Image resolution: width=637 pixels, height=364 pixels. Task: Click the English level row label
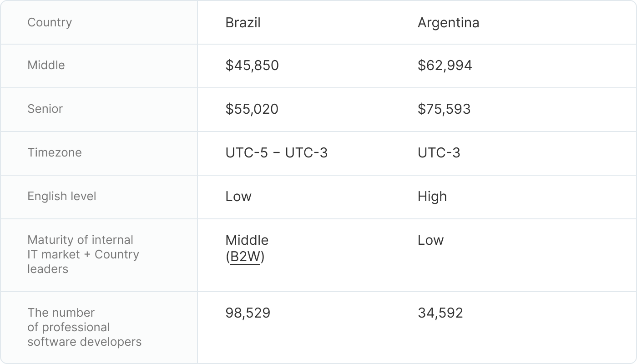(x=62, y=196)
